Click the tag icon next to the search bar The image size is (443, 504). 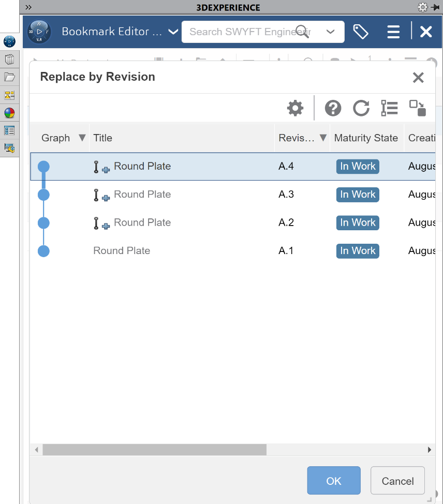(x=361, y=32)
